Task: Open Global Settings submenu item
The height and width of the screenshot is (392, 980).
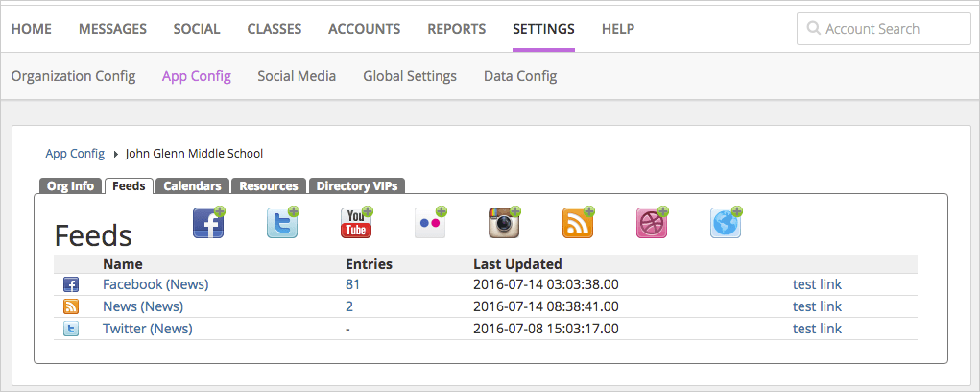Action: click(410, 76)
